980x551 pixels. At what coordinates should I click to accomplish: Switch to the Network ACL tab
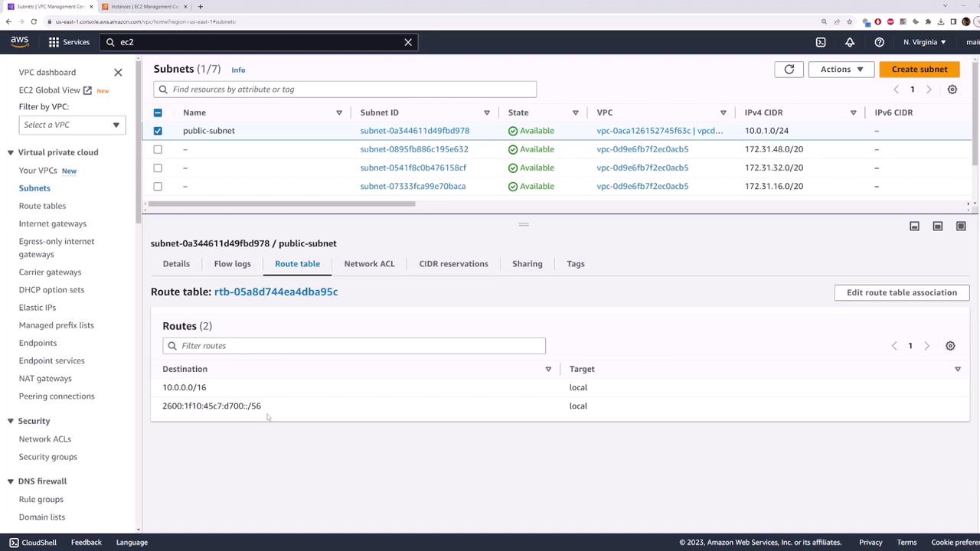(369, 263)
